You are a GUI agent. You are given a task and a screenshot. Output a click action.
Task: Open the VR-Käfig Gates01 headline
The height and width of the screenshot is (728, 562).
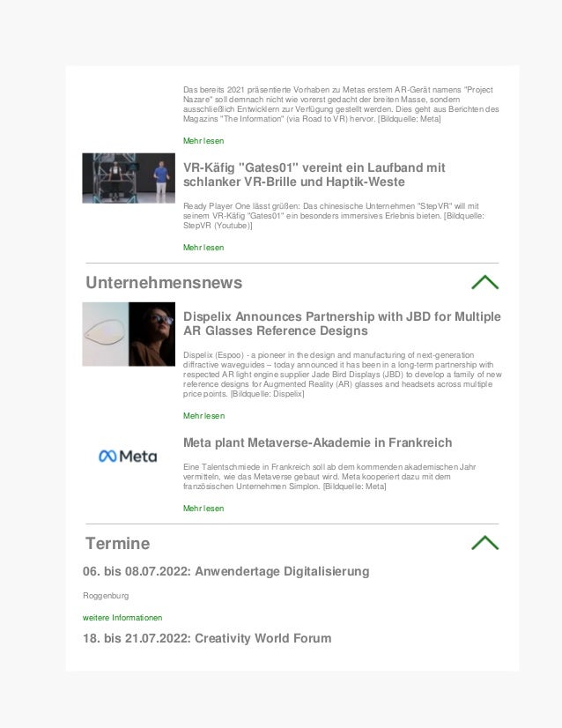pyautogui.click(x=314, y=175)
